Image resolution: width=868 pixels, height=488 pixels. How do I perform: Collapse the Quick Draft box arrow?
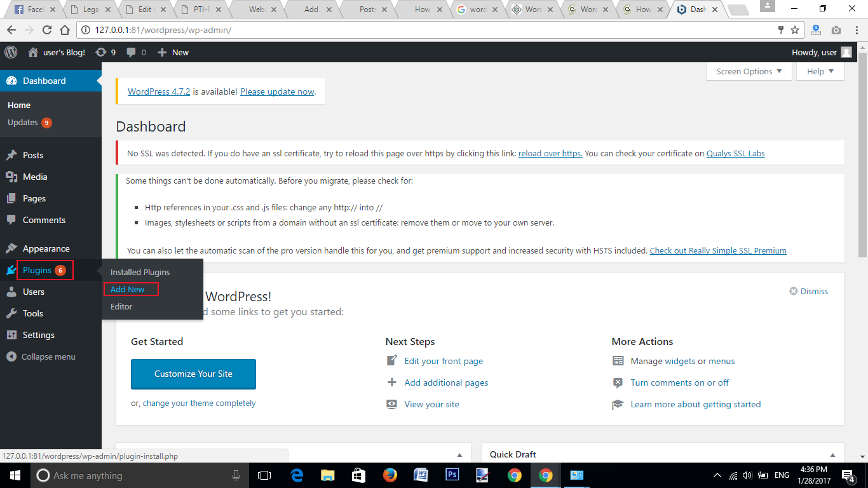[x=832, y=454]
